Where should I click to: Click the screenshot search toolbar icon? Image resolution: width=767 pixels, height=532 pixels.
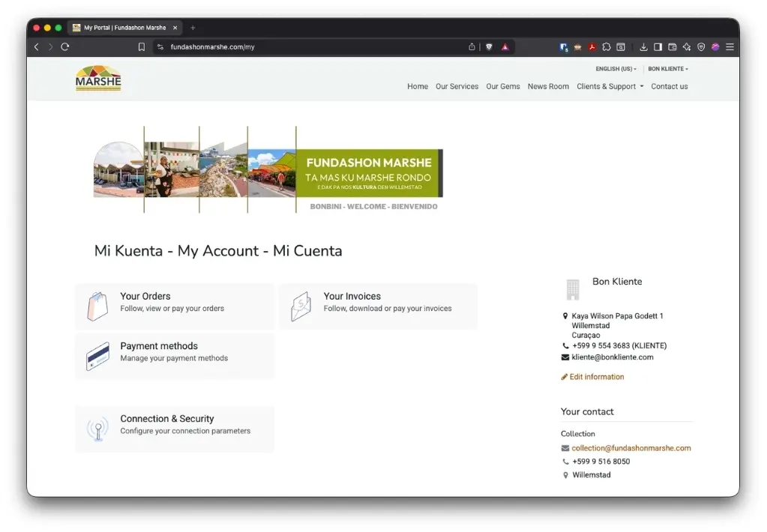621,47
